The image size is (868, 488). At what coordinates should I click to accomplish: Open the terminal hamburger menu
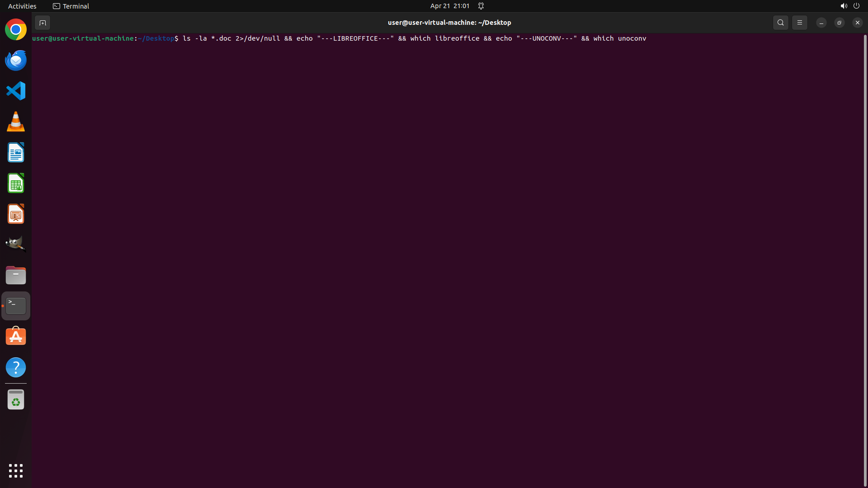pos(799,23)
